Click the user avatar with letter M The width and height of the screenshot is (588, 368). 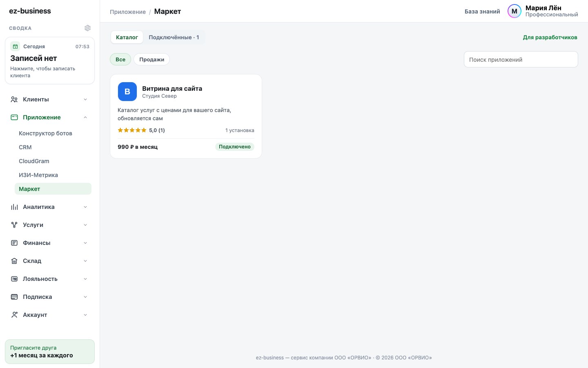click(x=514, y=11)
